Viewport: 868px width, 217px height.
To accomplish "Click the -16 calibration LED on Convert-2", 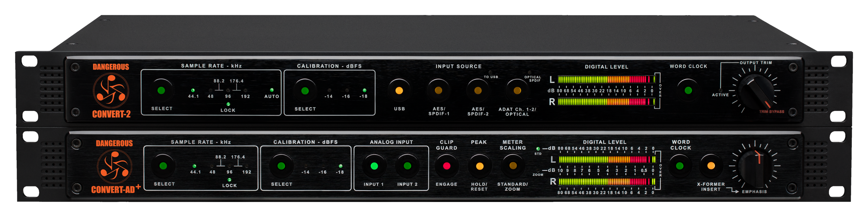I will (x=347, y=90).
